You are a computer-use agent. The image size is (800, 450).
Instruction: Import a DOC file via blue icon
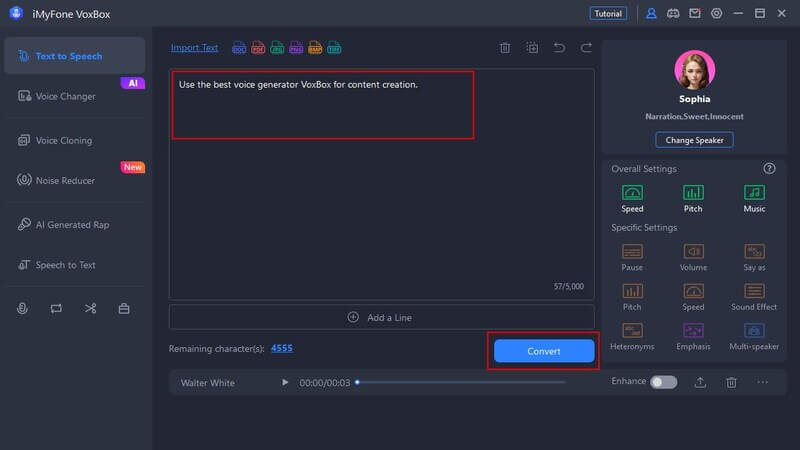click(x=239, y=48)
